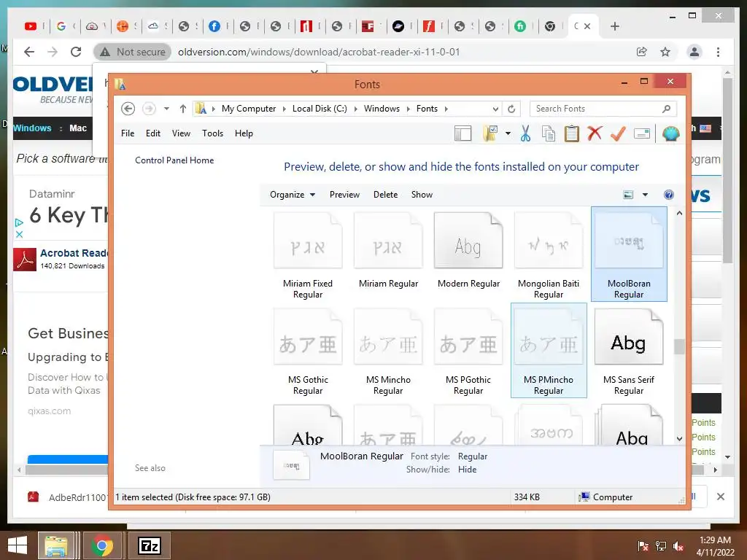Bookmark this page with the star icon
747x560 pixels.
point(665,52)
